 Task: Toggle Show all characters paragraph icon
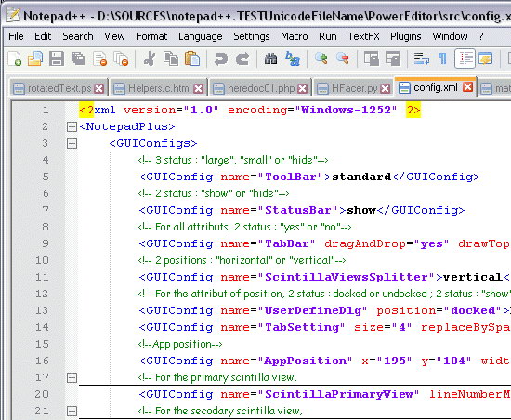[442, 59]
